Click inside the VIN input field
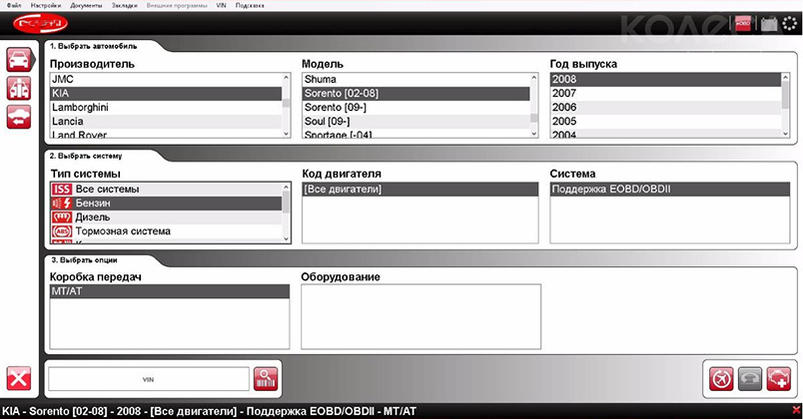The width and height of the screenshot is (803, 419). coord(149,380)
